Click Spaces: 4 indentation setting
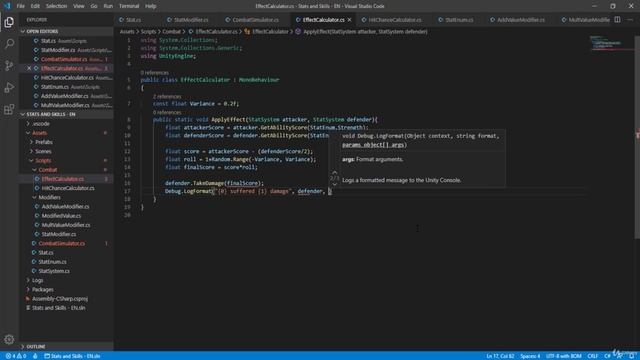Viewport: 640px width, 360px height. 530,356
